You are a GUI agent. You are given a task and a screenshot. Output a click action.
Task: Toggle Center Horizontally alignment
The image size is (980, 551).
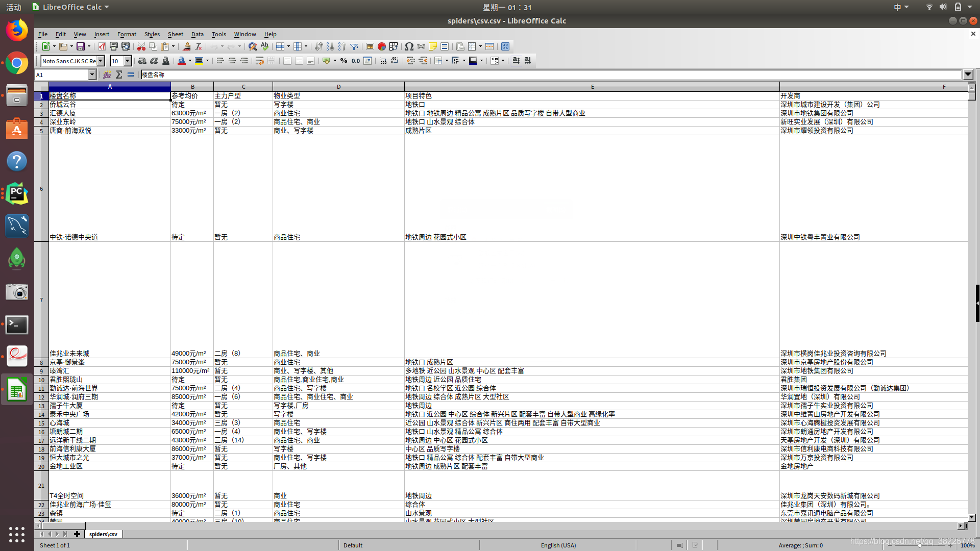(232, 61)
